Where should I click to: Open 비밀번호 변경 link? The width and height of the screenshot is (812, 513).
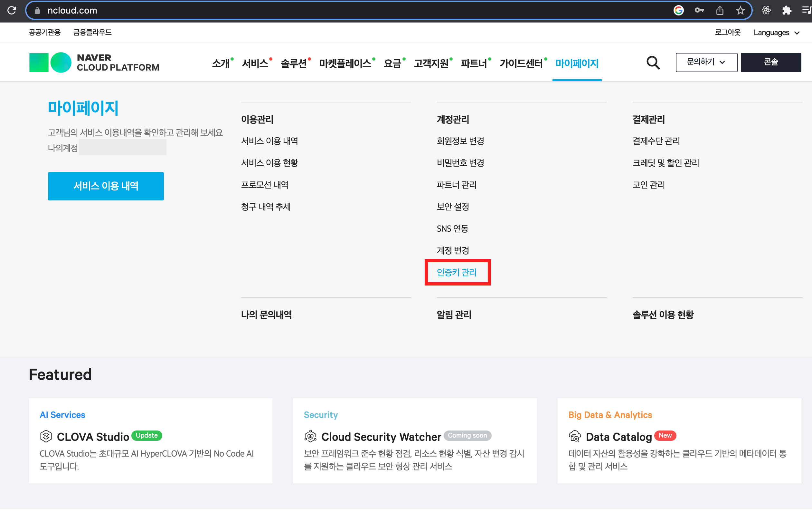460,163
